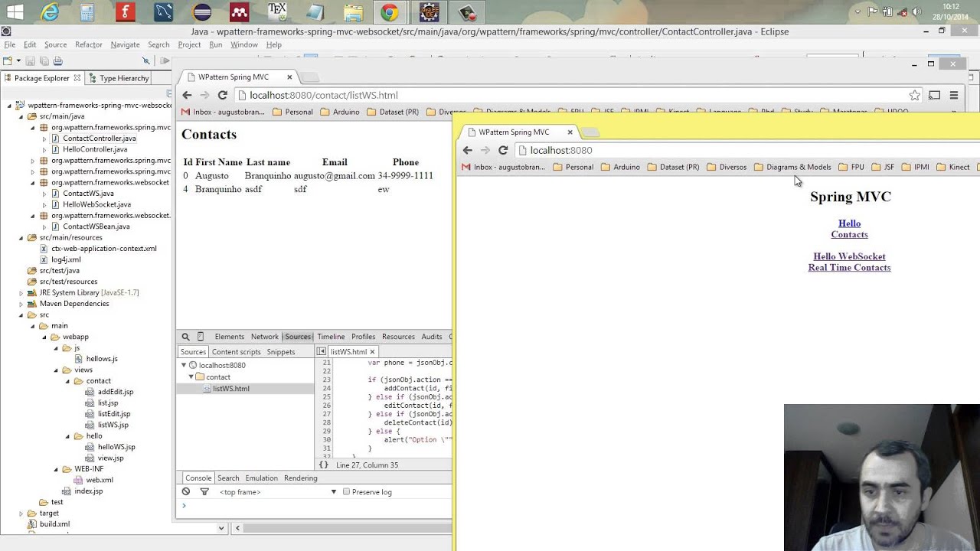Open the TeX editor taskbar icon
This screenshot has height=551, width=980.
[277, 12]
